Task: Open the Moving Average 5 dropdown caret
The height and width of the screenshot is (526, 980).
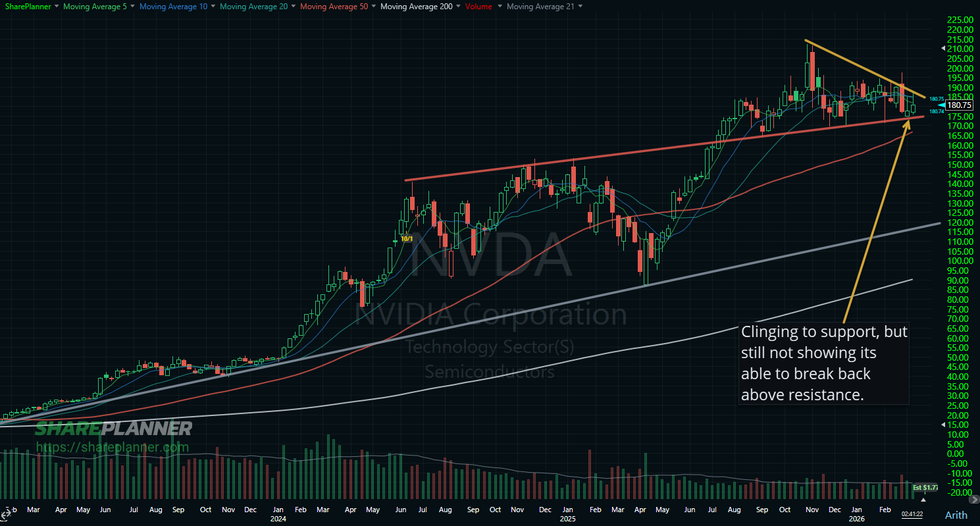Action: [x=131, y=7]
